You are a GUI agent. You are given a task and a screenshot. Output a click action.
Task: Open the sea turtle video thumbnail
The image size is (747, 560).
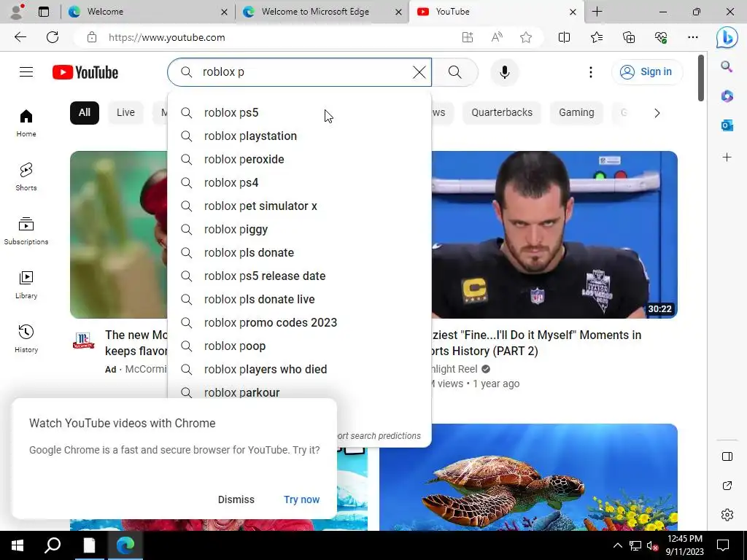pos(528,477)
